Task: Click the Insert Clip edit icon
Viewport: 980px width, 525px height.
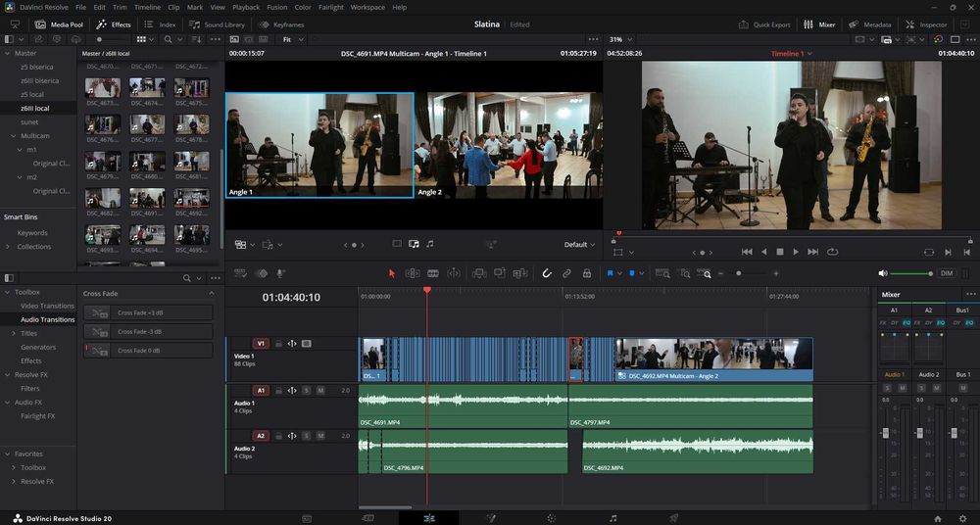Action: click(x=479, y=273)
